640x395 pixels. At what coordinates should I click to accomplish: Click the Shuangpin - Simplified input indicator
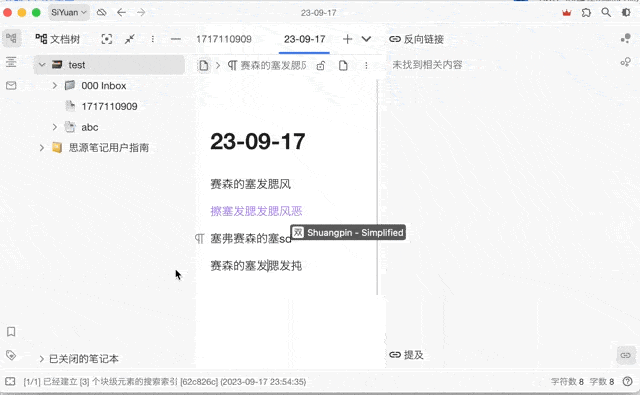coord(348,232)
